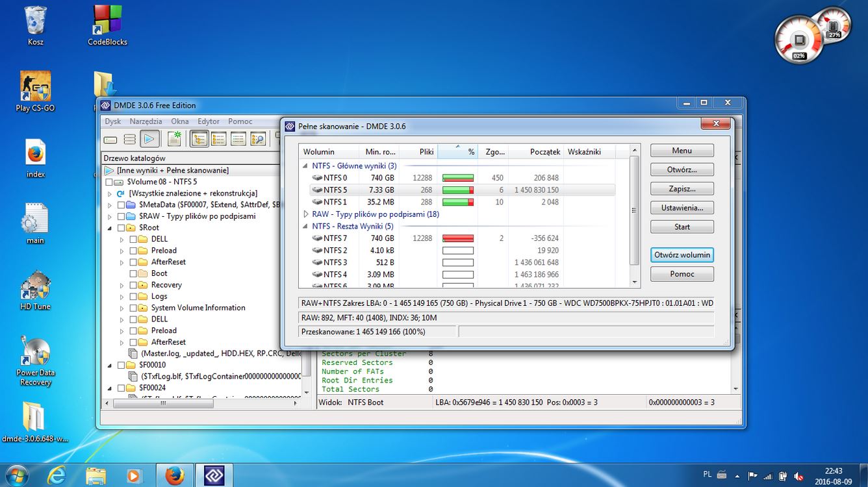Screen dimensions: 868x487
Task: Select the Kosz recycle bin desktop icon
Action: (x=36, y=26)
